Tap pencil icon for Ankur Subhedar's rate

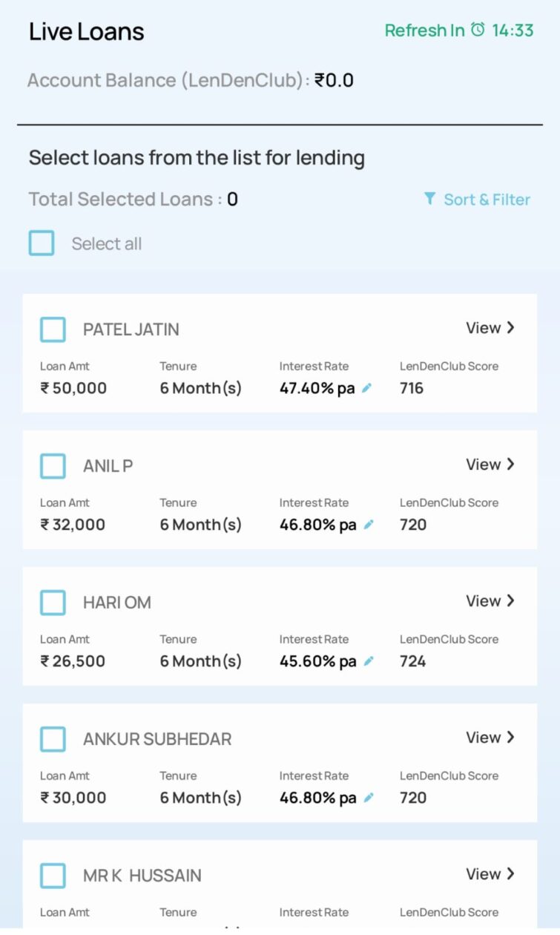point(368,798)
